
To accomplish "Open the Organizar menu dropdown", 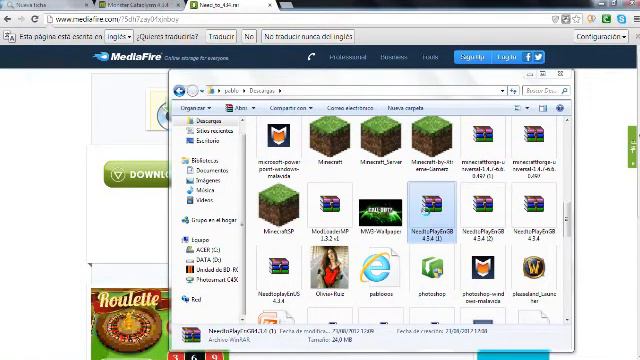I will tap(196, 108).
